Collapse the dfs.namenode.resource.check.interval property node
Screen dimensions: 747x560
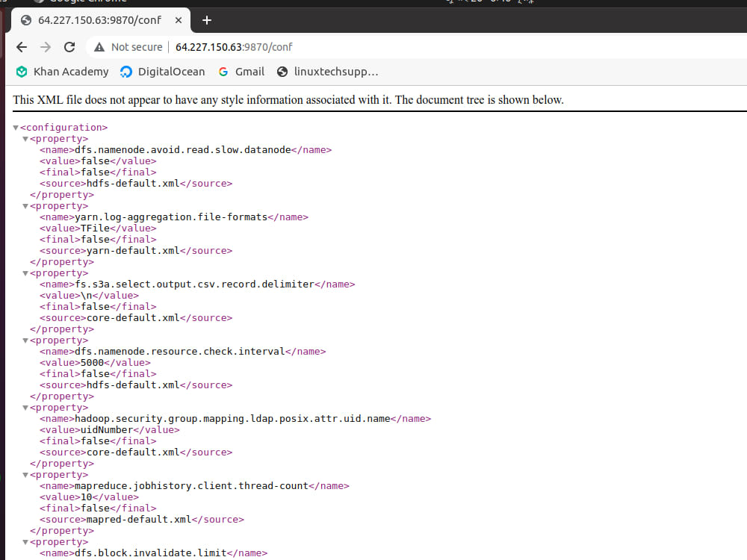25,340
